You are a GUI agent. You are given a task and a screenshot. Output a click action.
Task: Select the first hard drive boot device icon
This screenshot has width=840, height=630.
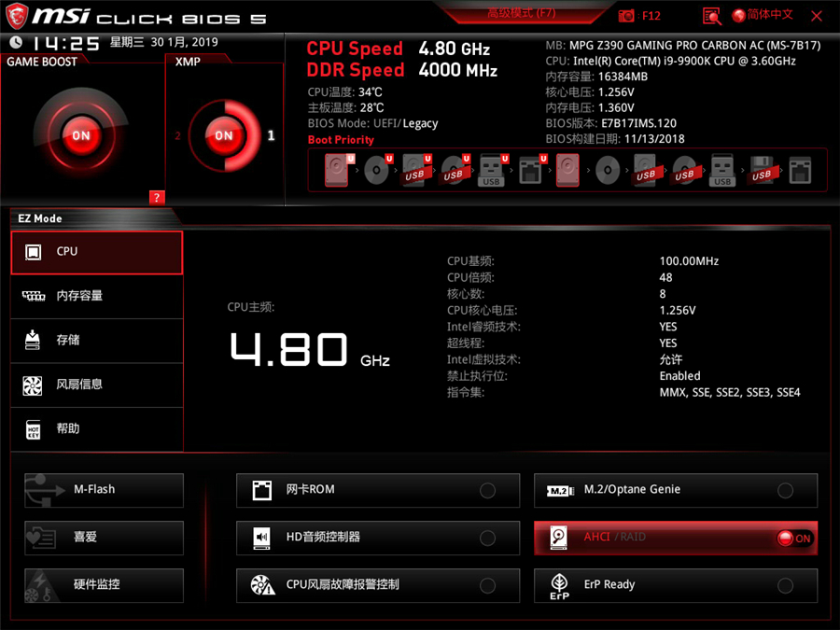(x=337, y=171)
